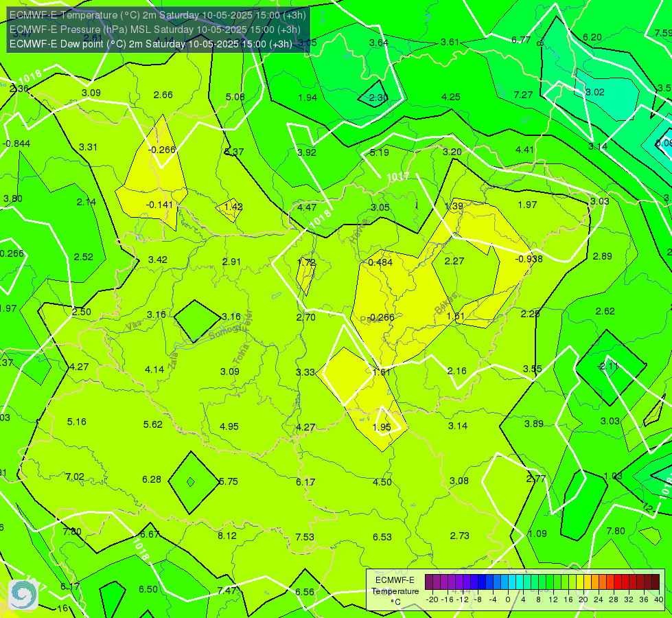Click the dew point value 3.89
This screenshot has width=672, height=618.
pos(534,424)
